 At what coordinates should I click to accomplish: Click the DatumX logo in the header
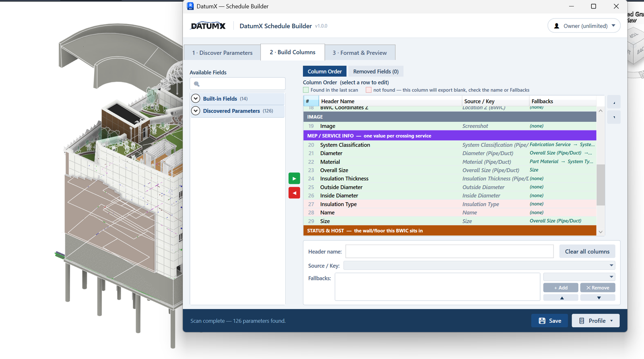point(208,26)
